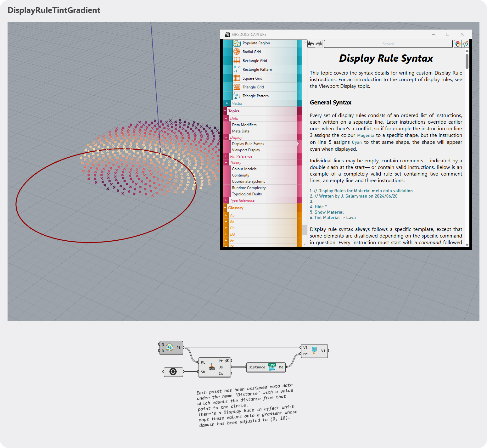This screenshot has height=448, width=487.
Task: Open the Colour Models topic
Action: click(244, 169)
